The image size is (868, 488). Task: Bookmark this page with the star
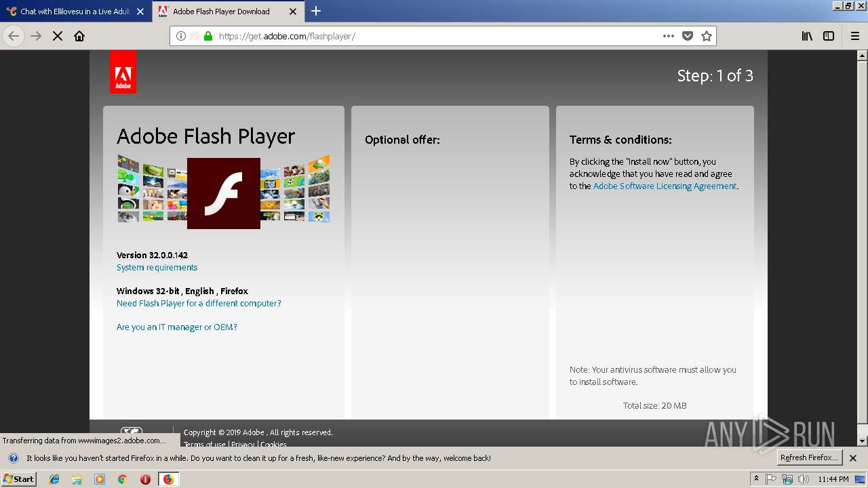(707, 36)
